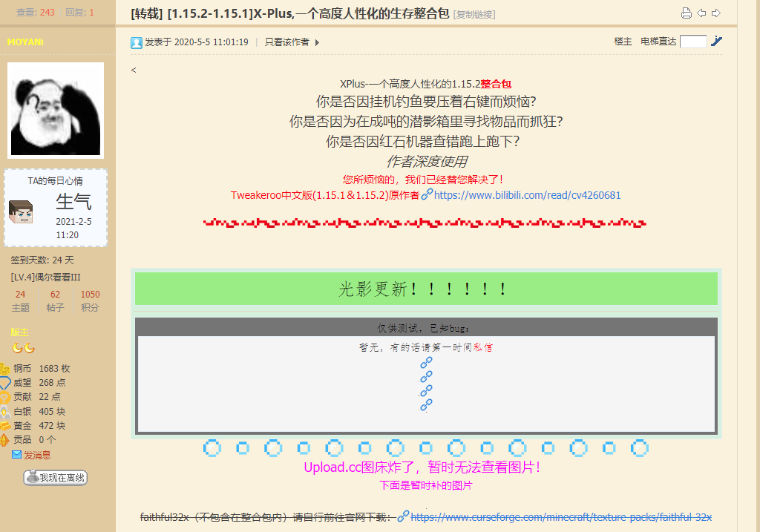Click the chain icon before bilibili link
The height and width of the screenshot is (532, 760).
pyautogui.click(x=427, y=195)
